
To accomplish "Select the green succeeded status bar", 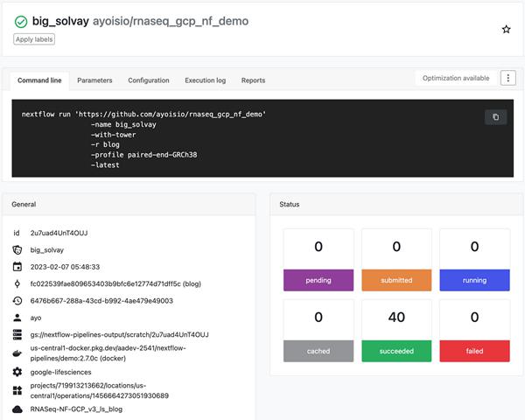I will coord(396,351).
